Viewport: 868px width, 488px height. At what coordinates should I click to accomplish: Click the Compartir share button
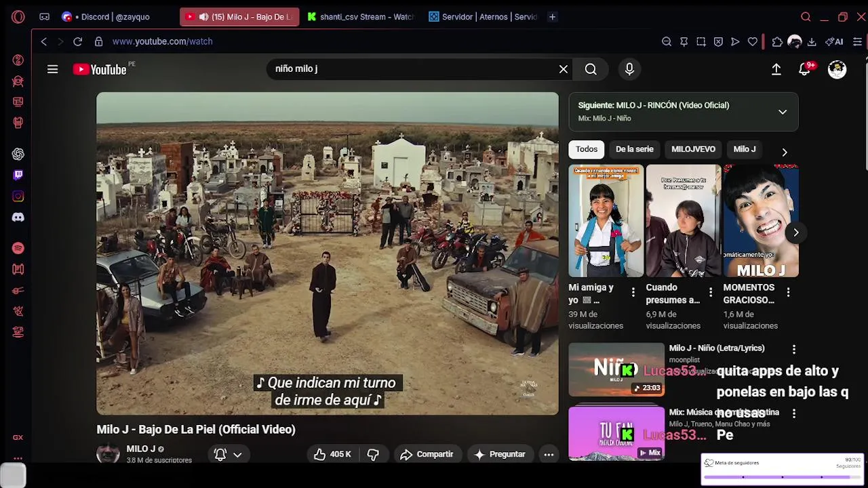[427, 454]
